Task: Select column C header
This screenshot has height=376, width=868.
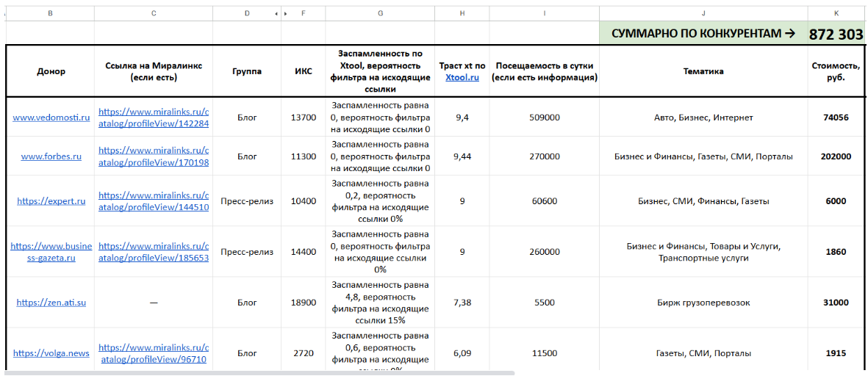Action: (x=154, y=12)
